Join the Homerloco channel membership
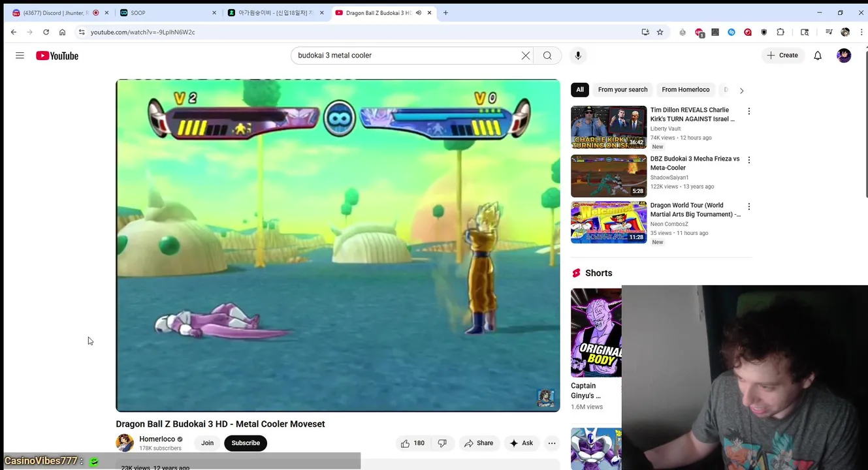 pos(207,443)
